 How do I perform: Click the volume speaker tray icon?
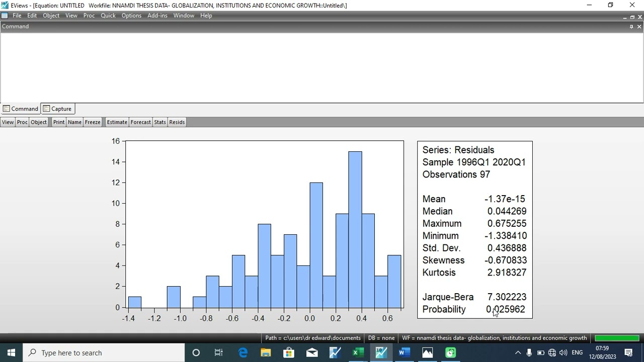click(563, 353)
